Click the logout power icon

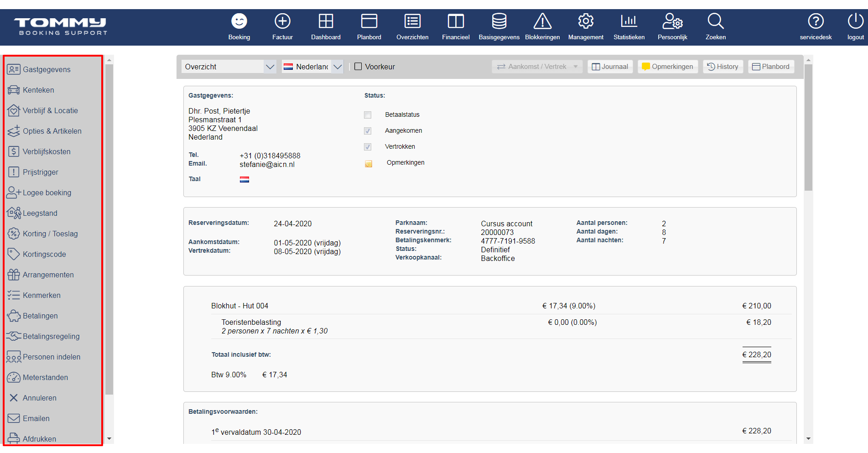click(x=856, y=21)
